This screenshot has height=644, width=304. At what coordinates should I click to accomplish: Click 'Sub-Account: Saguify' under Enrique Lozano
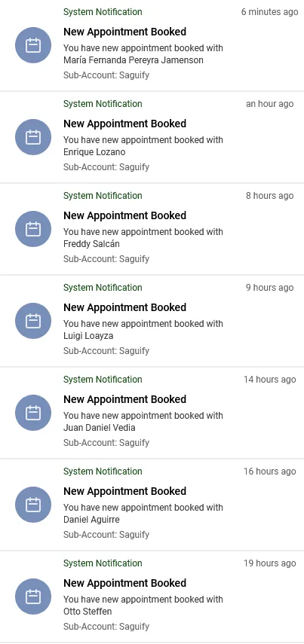106,167
